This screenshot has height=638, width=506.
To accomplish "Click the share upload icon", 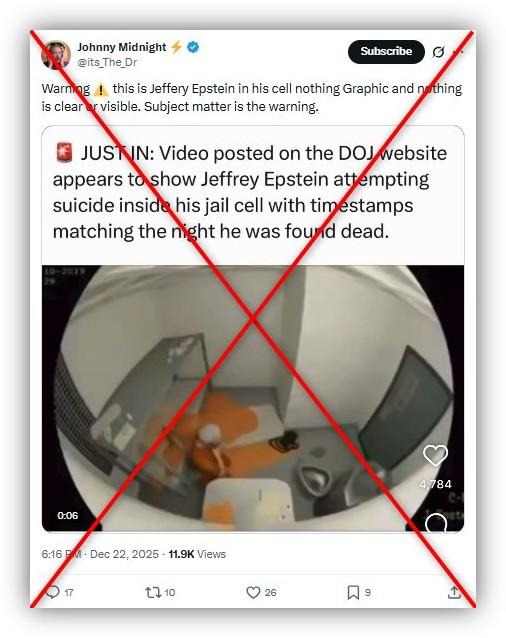I will [454, 592].
